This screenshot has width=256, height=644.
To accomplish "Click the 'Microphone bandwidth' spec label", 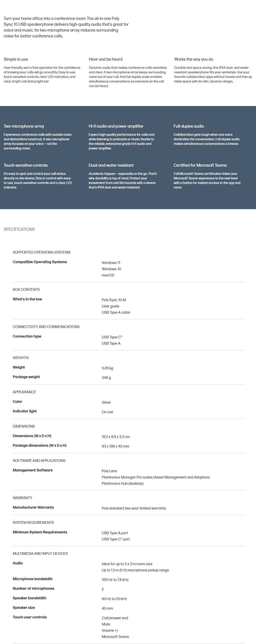I will 32,579.
